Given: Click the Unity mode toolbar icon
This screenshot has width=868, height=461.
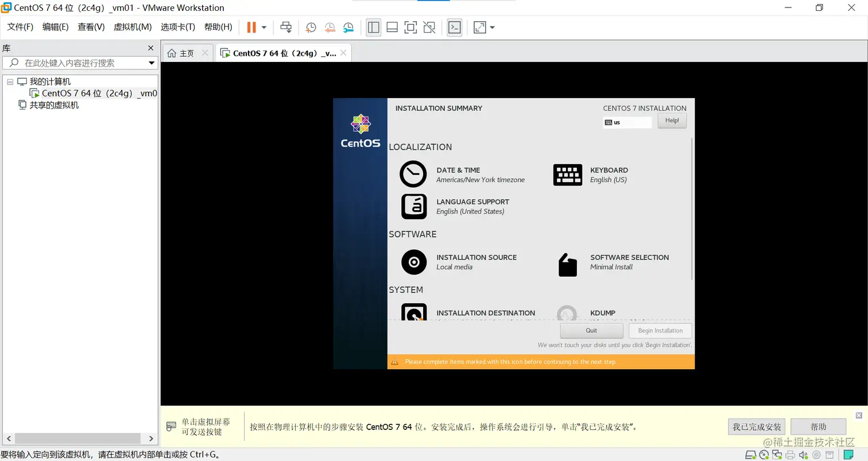Looking at the screenshot, I should [x=429, y=27].
